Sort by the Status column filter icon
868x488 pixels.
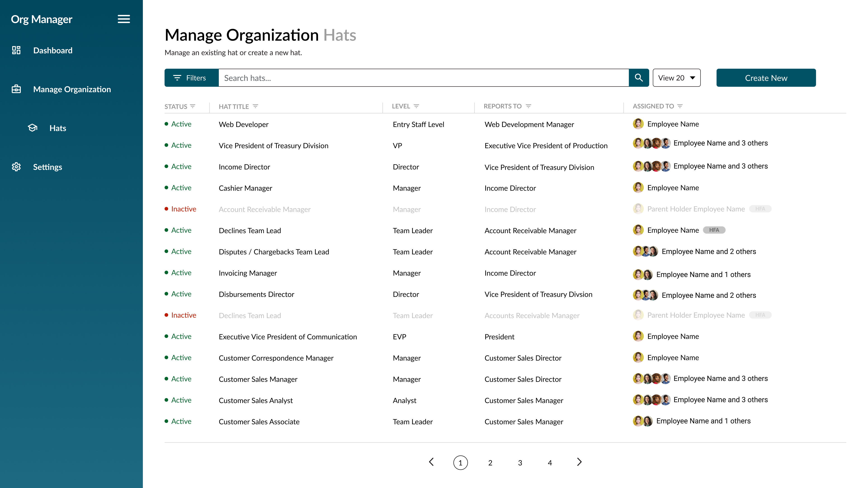[x=193, y=106]
